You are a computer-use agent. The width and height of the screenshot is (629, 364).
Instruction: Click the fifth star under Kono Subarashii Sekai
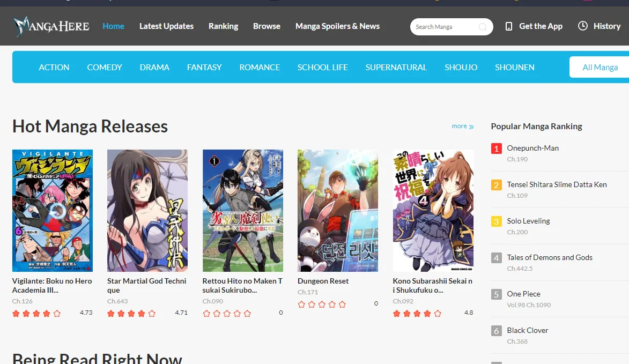click(439, 313)
